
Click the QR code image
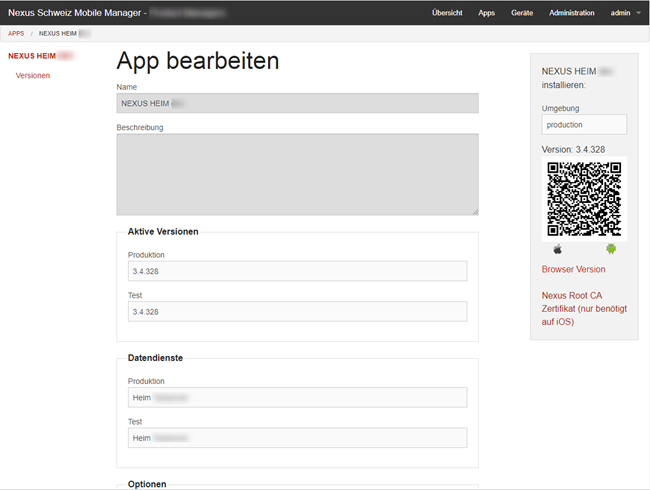pyautogui.click(x=584, y=199)
